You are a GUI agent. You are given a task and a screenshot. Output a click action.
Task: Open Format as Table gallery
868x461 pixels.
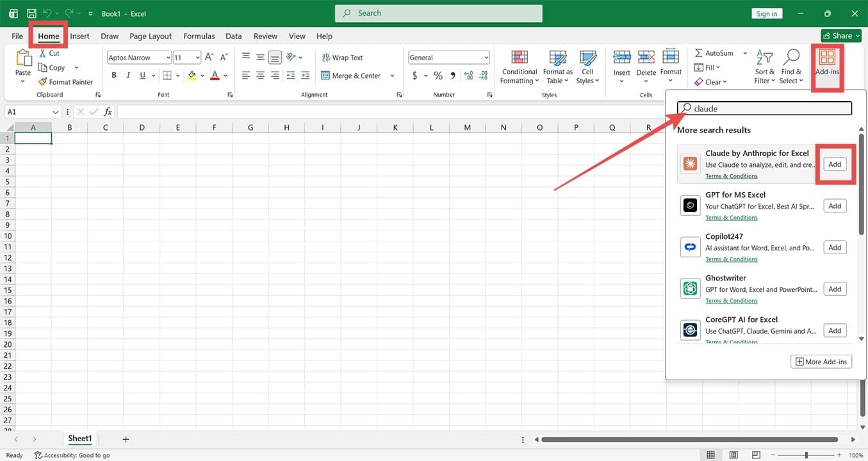pyautogui.click(x=558, y=67)
